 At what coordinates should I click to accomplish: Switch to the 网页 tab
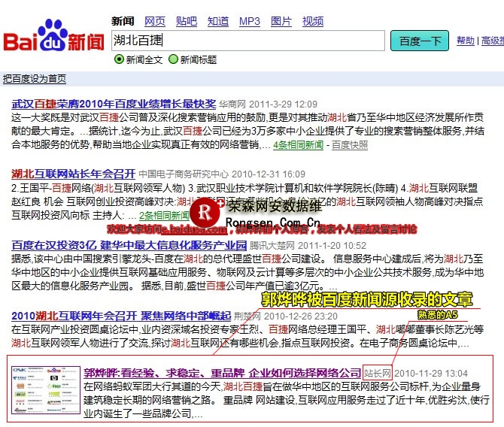(155, 21)
